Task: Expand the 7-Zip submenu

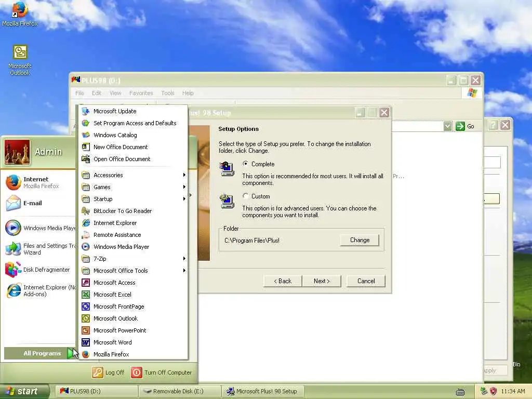Action: (x=134, y=259)
